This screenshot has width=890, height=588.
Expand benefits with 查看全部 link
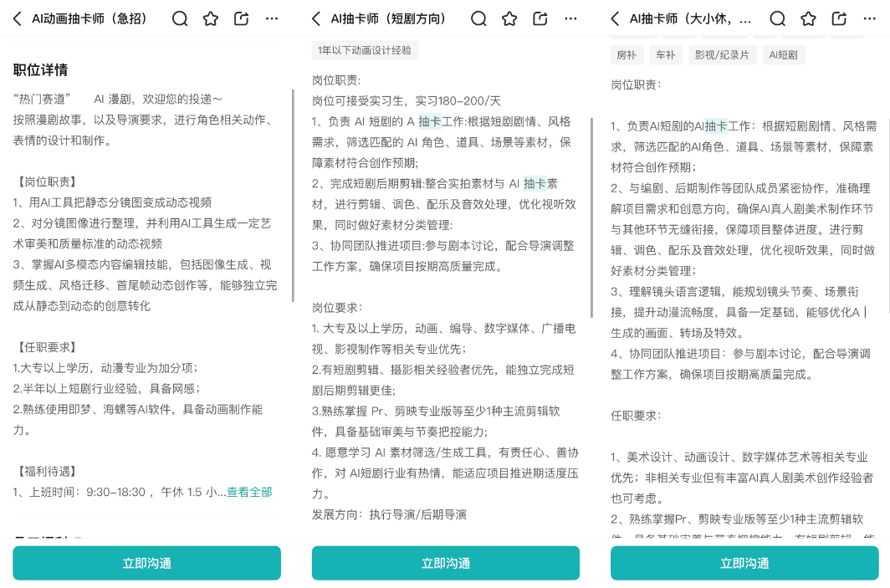pyautogui.click(x=249, y=492)
